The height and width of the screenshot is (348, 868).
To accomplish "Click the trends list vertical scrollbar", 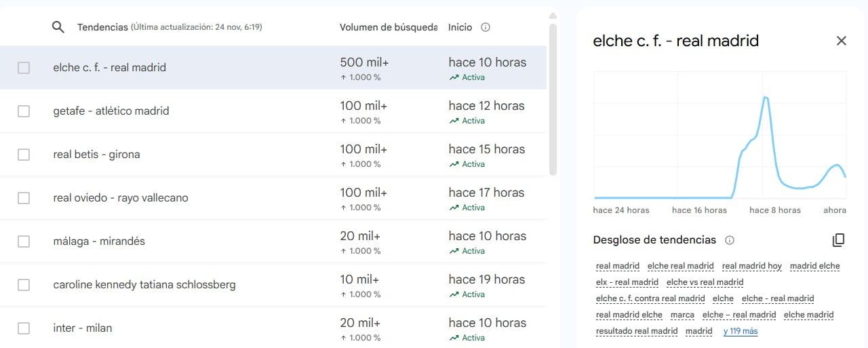I will click(553, 100).
